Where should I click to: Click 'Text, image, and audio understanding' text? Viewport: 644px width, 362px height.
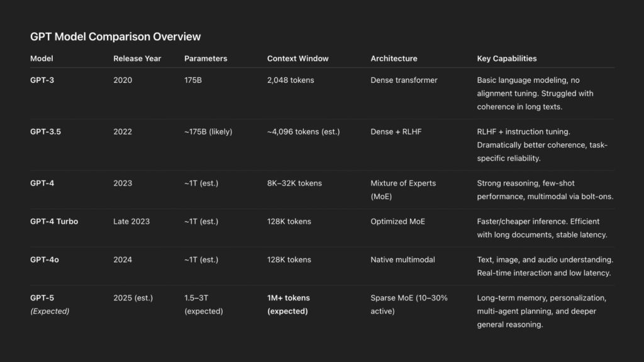(545, 260)
